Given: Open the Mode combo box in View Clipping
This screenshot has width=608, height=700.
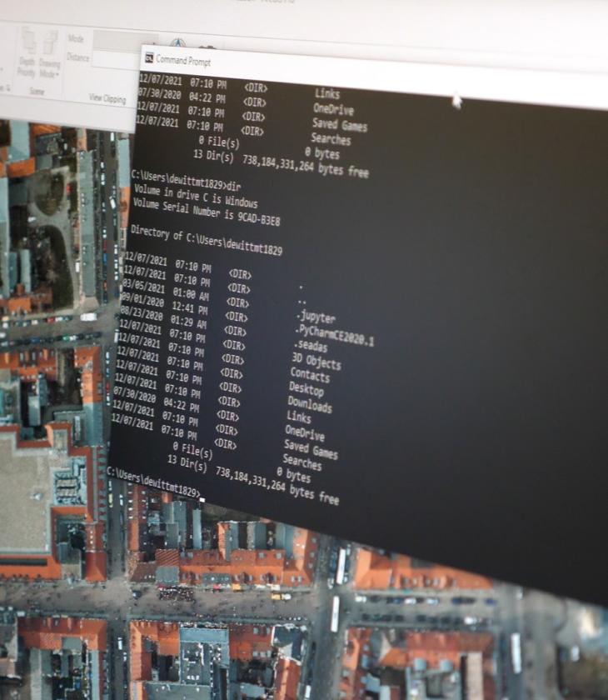Looking at the screenshot, I should tap(124, 42).
